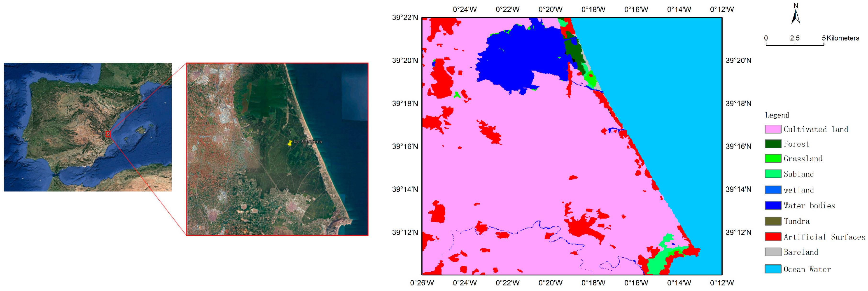Select the Grassland legend swatch
Viewport: 868px width, 291px height.
pos(772,159)
